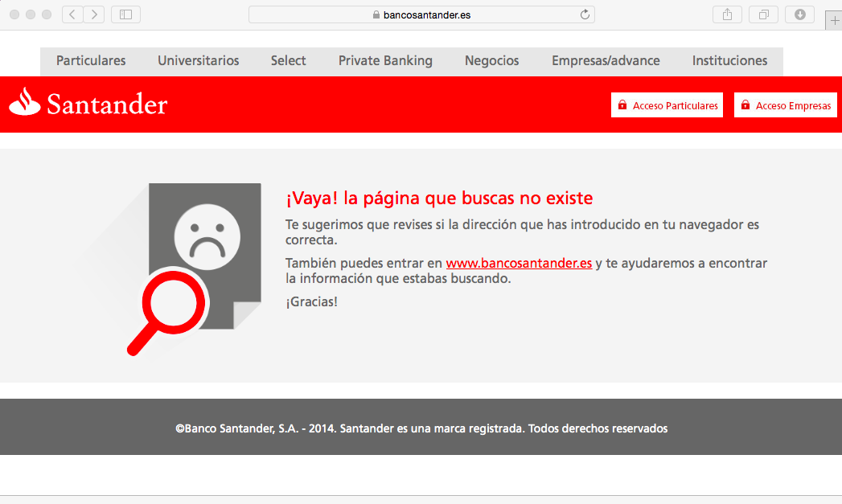Click the Safari back arrow button
Viewport: 842px width, 504px height.
(x=72, y=14)
